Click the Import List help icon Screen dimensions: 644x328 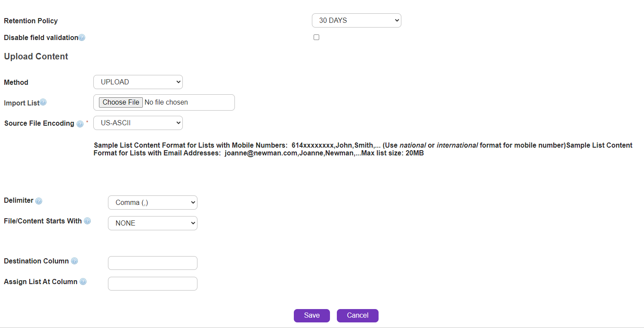[43, 102]
